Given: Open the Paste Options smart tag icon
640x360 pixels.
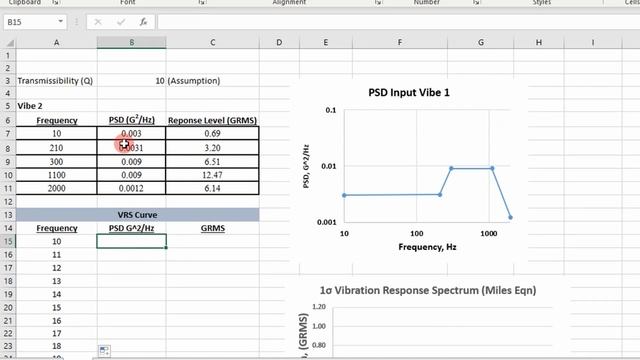Looking at the screenshot, I should [104, 351].
